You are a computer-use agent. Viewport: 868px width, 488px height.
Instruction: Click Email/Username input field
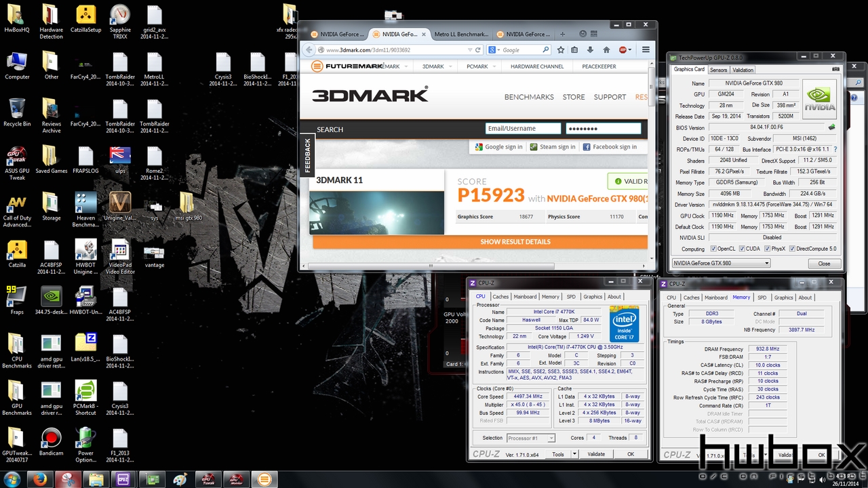[523, 128]
